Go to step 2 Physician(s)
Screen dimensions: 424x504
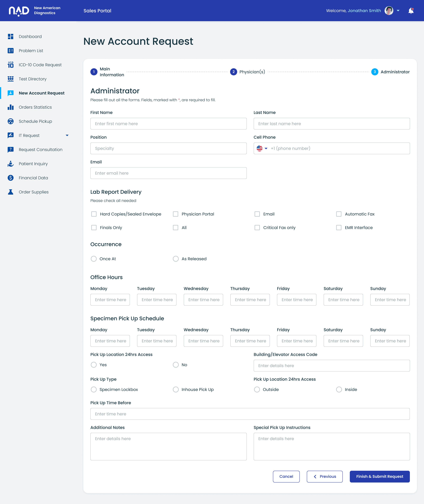coord(248,72)
